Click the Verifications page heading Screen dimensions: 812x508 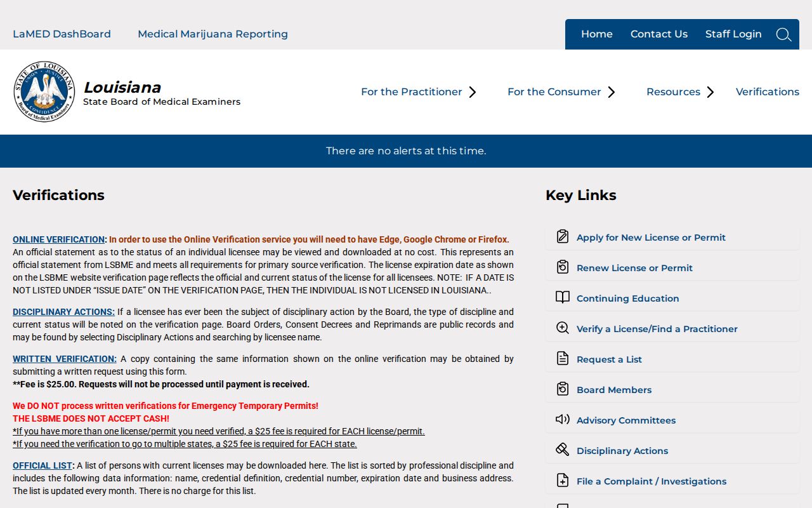point(58,195)
